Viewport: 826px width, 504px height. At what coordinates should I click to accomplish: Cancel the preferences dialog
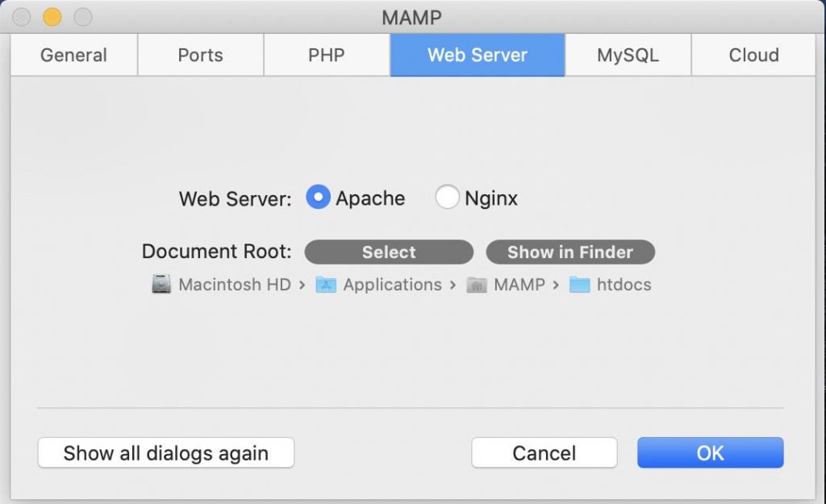(x=544, y=453)
